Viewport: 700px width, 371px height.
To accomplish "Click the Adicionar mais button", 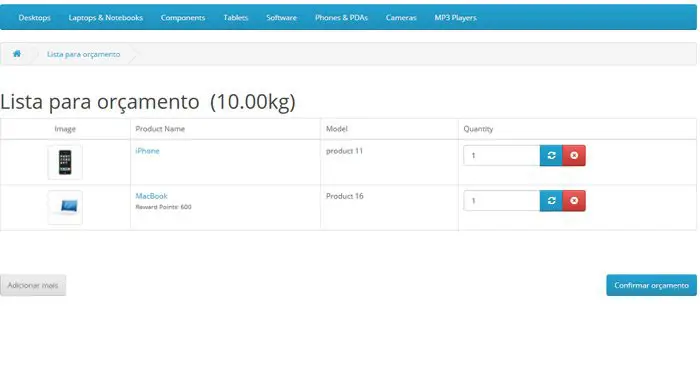I will pos(33,285).
